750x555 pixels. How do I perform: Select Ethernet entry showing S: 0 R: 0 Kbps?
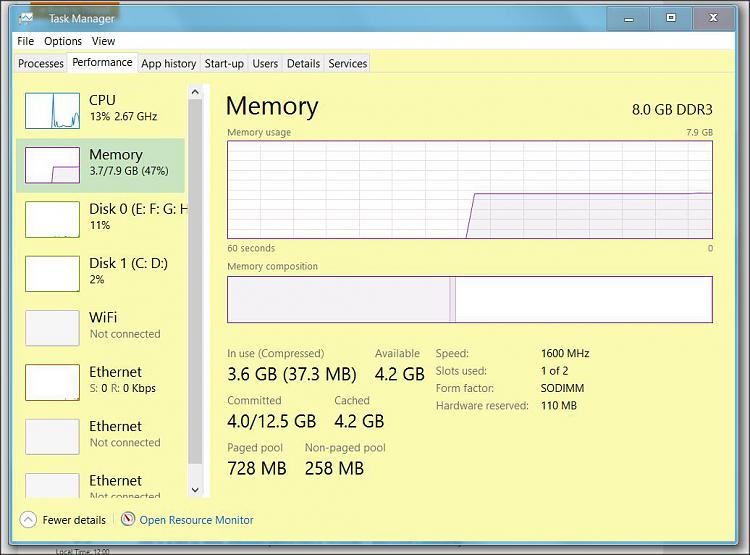point(100,382)
